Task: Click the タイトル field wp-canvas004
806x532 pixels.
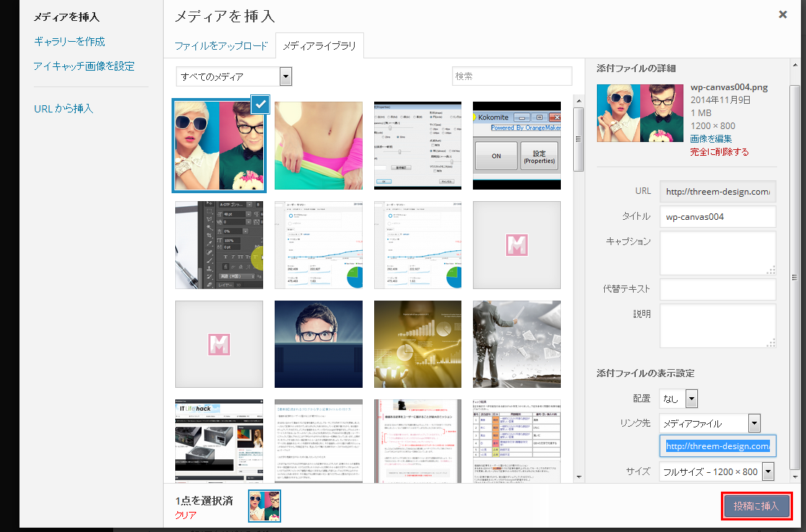Action: [717, 216]
